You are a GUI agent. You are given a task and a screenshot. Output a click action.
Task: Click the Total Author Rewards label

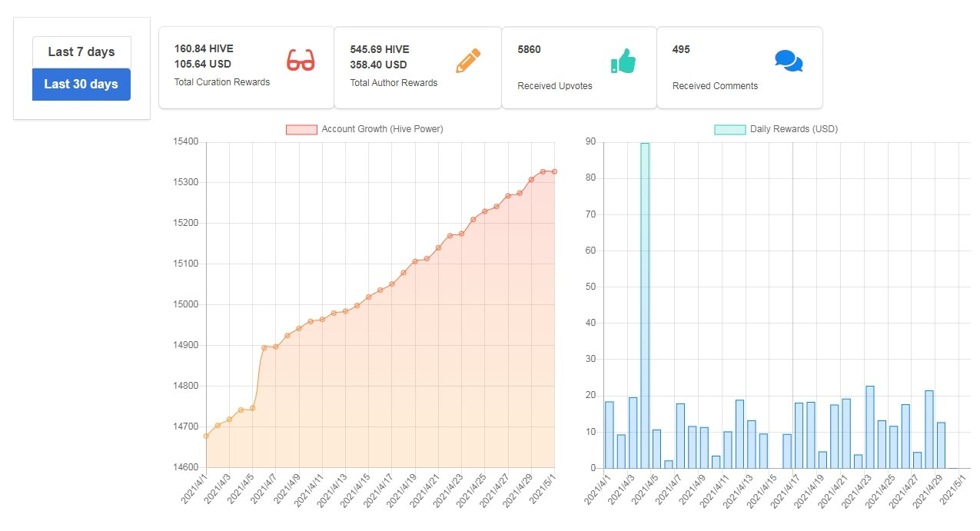pos(394,83)
